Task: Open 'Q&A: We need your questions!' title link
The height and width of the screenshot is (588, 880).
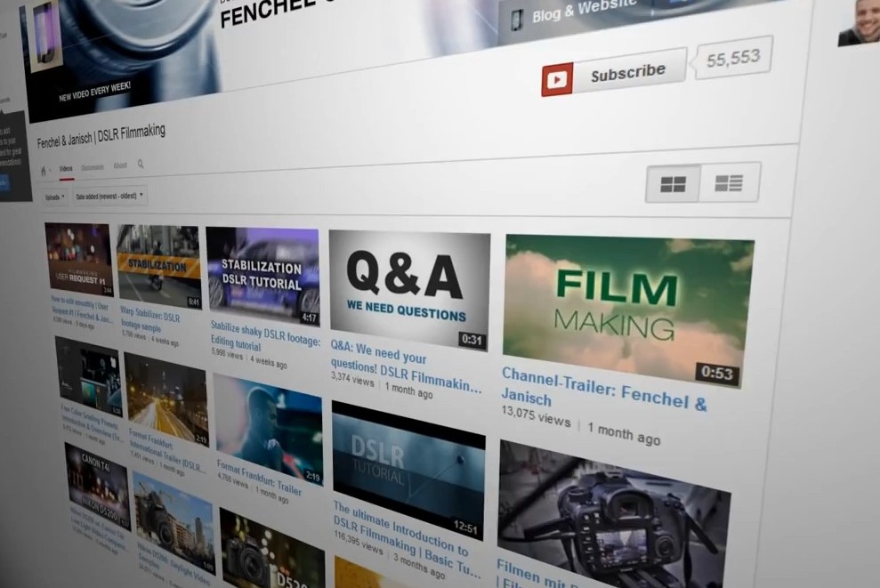Action: [405, 366]
